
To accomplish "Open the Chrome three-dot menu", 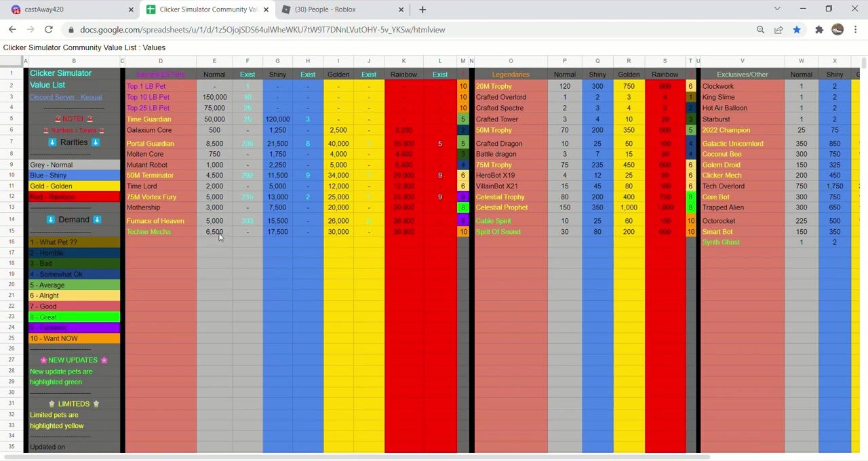I will (x=856, y=30).
